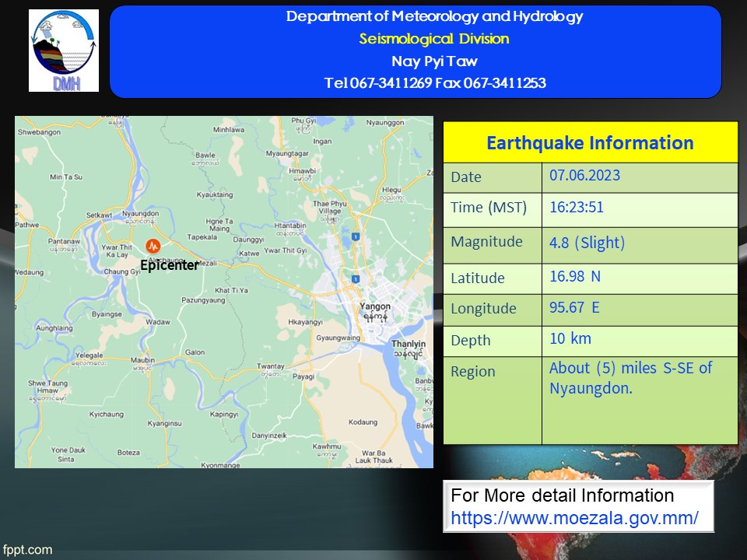Viewport: 747px width, 560px height.
Task: Click the Magnitude row label
Action: [486, 242]
